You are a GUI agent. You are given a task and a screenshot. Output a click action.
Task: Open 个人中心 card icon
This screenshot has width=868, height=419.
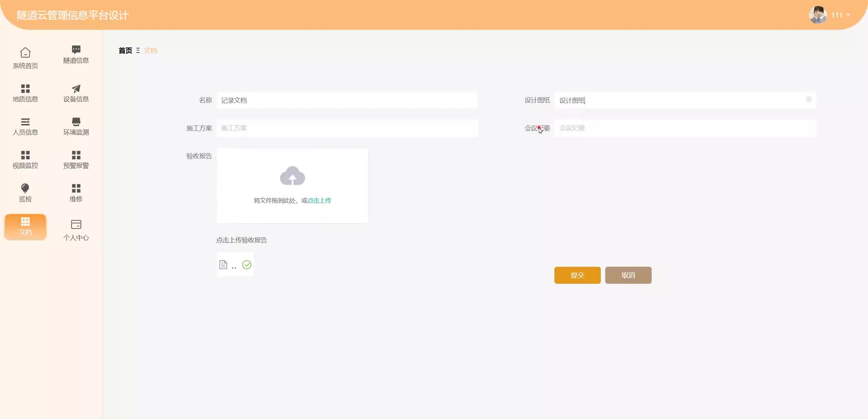76,224
